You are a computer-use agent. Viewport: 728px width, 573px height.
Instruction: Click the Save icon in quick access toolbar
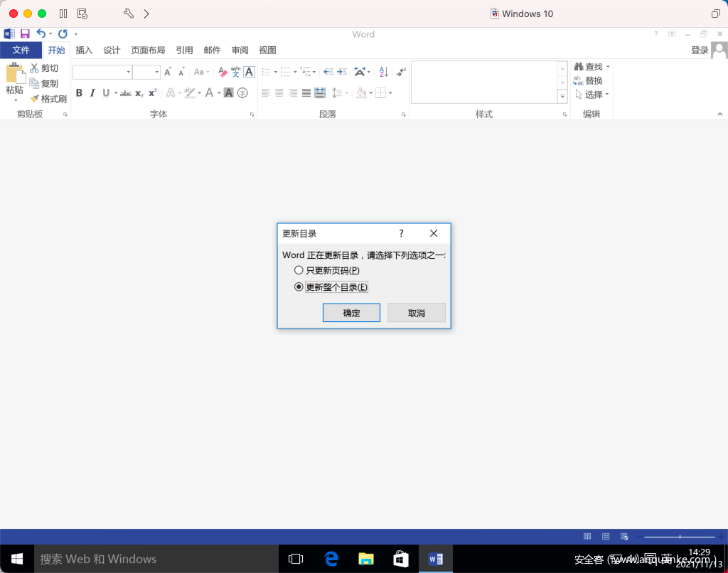[25, 34]
